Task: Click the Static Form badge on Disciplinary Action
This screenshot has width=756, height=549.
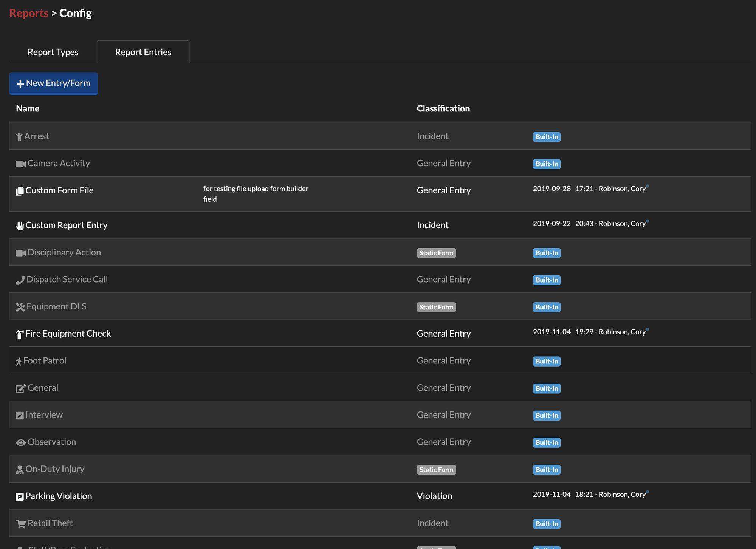Action: [436, 253]
